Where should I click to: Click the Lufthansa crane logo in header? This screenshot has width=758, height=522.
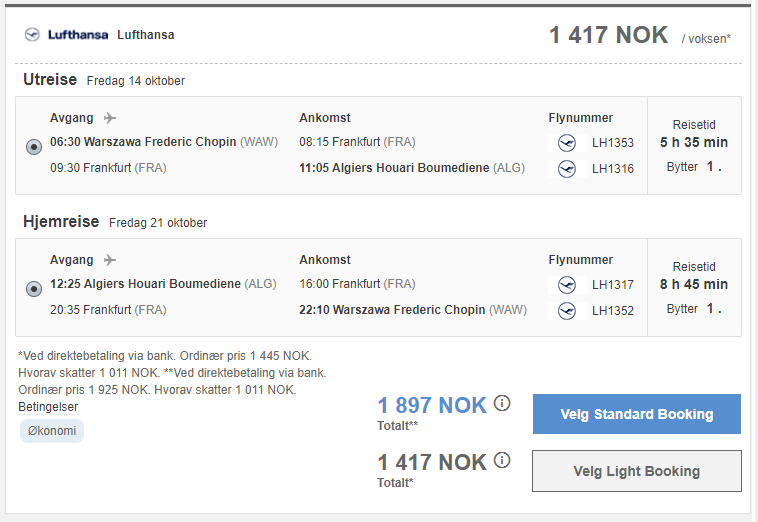32,35
